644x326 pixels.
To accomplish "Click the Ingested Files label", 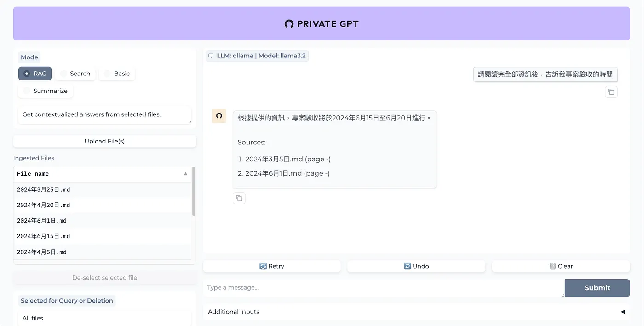I will click(x=34, y=158).
